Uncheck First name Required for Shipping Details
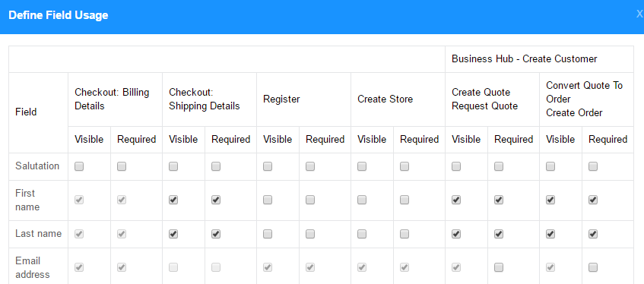Image resolution: width=644 pixels, height=284 pixels. [216, 200]
